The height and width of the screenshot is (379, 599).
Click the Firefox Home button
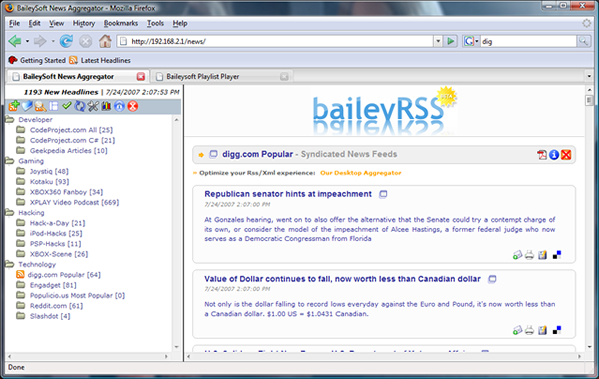(x=105, y=41)
